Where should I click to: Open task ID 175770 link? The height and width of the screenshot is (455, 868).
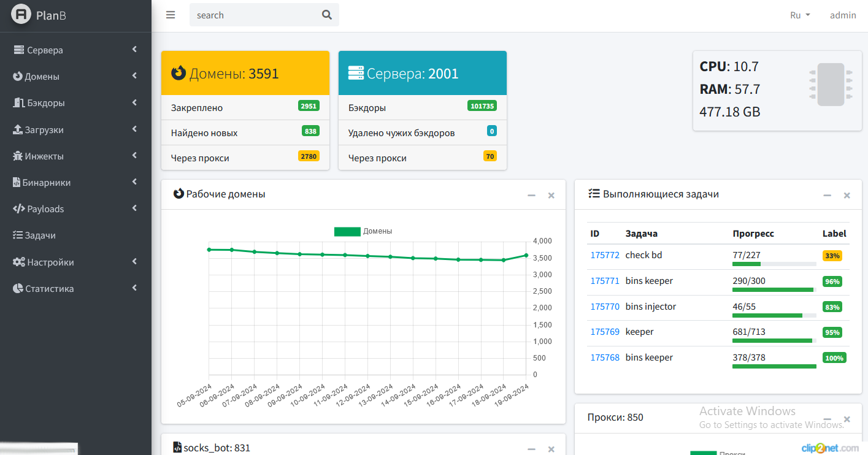pos(605,307)
